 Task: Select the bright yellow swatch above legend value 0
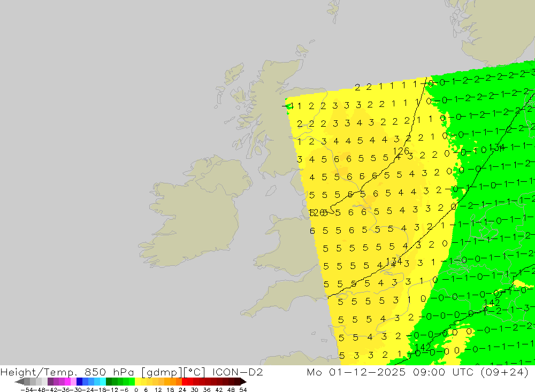[138, 381]
